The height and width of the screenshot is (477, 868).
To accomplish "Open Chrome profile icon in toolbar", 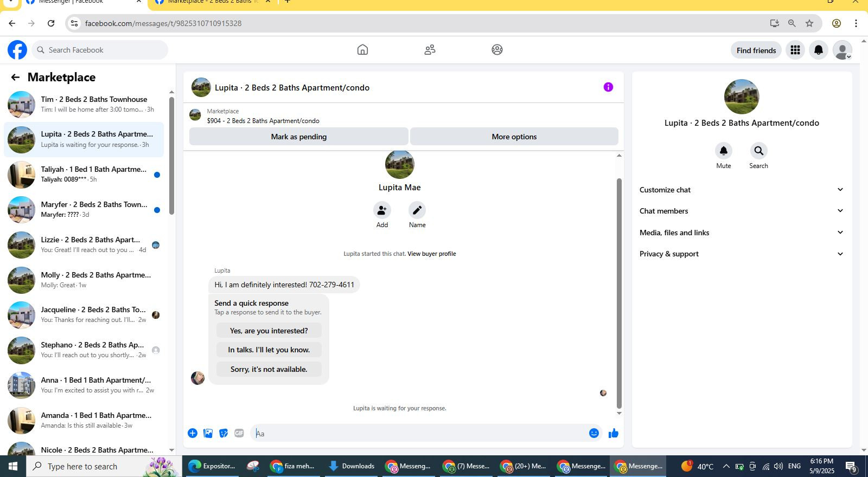I will coord(837,23).
